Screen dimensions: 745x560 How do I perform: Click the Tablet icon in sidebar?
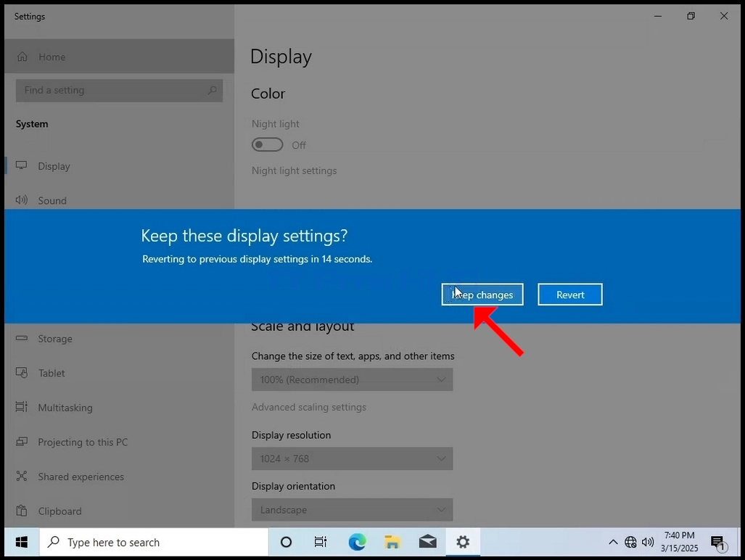(x=21, y=373)
